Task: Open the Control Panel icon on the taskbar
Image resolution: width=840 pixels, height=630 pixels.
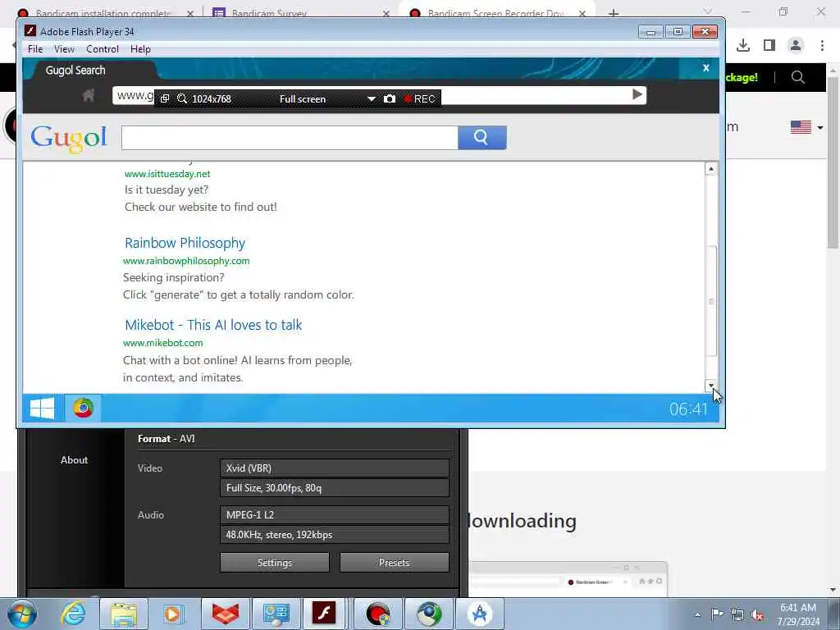Action: [x=276, y=614]
